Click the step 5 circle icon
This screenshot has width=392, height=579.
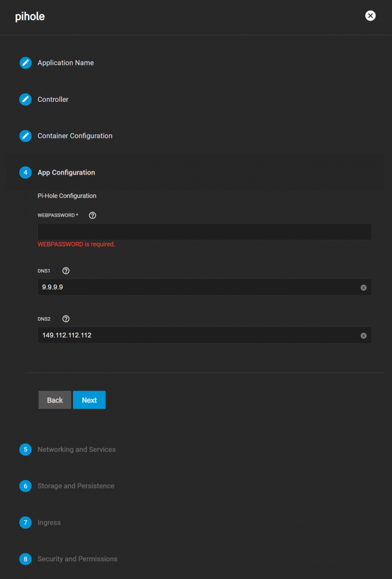point(25,450)
